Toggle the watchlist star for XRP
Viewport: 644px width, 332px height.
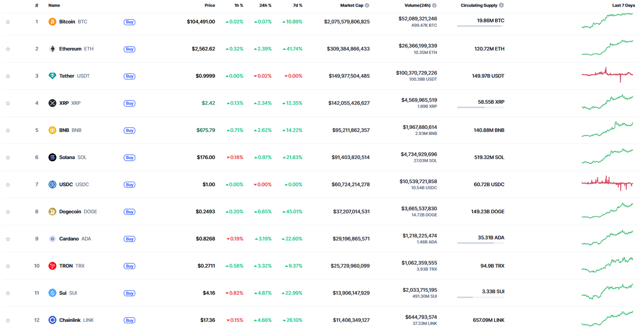click(8, 103)
